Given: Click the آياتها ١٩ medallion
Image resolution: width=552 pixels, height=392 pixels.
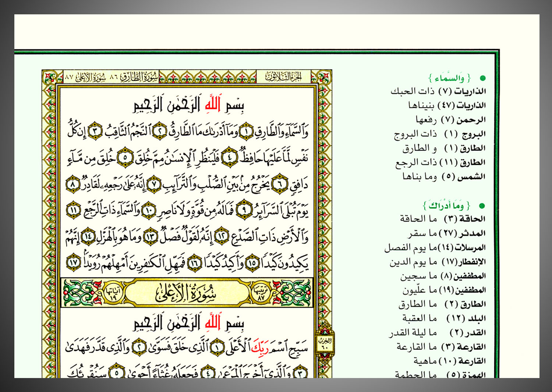Looking at the screenshot, I should click(113, 293).
